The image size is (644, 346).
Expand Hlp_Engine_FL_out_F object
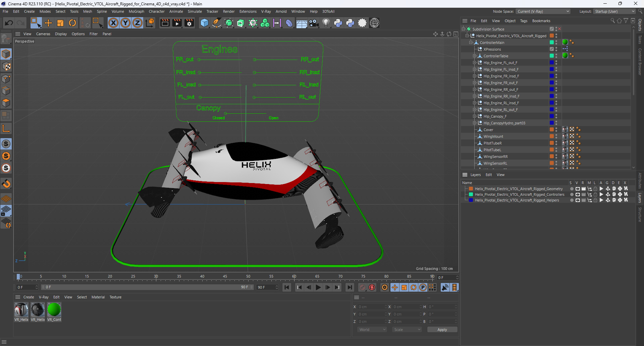(x=475, y=63)
